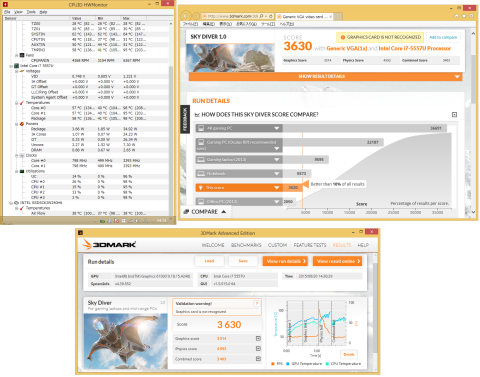This screenshot has width=480, height=377.
Task: Expand the score comparison chart icon
Action: coord(454,115)
